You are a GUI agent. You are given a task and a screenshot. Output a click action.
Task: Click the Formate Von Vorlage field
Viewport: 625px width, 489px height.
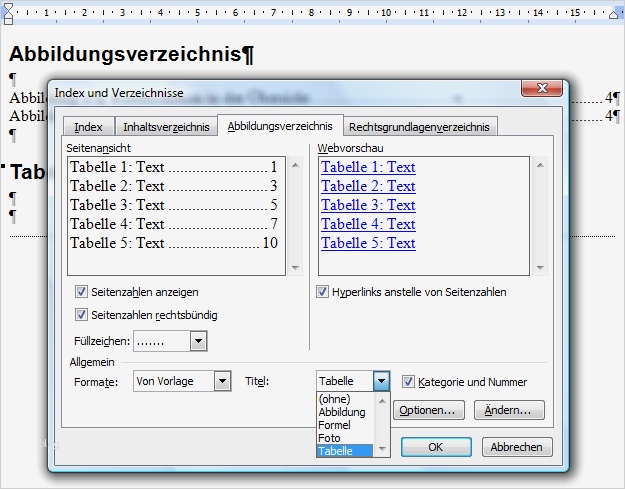pyautogui.click(x=174, y=381)
